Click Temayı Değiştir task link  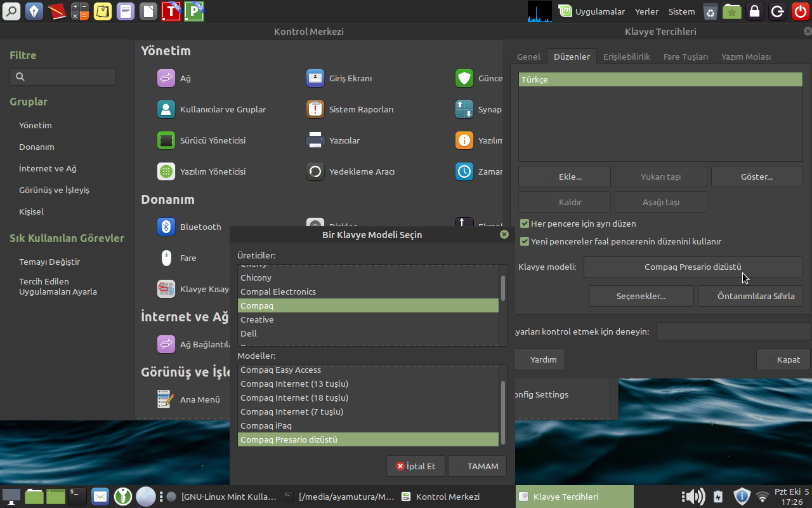(x=49, y=262)
